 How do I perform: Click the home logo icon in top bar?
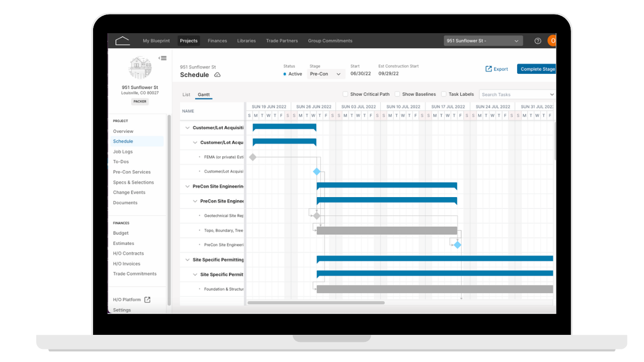122,41
